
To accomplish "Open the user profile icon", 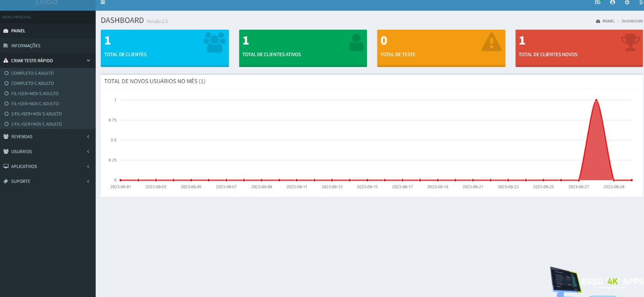I will 612,2.
